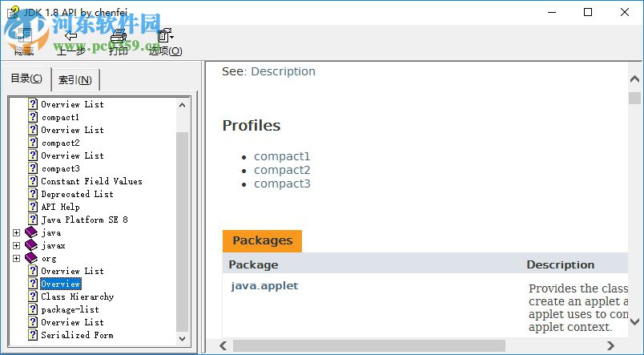Select the compact1 tree entry

[60, 117]
